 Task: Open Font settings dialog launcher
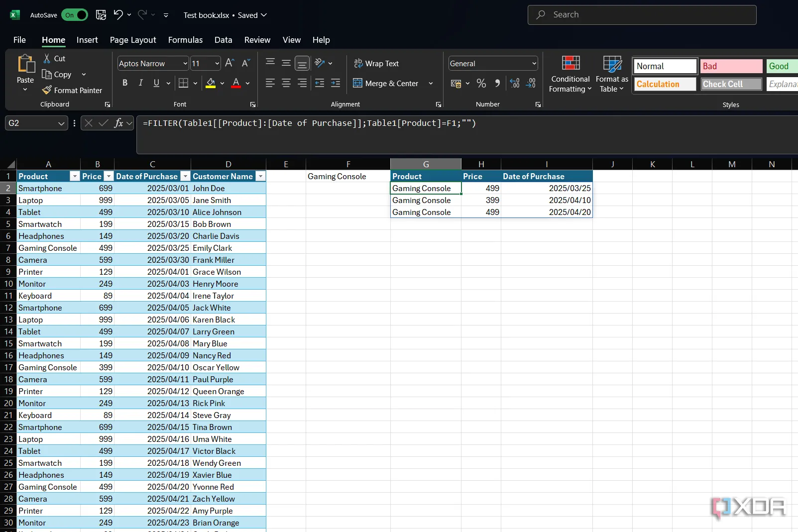click(253, 105)
